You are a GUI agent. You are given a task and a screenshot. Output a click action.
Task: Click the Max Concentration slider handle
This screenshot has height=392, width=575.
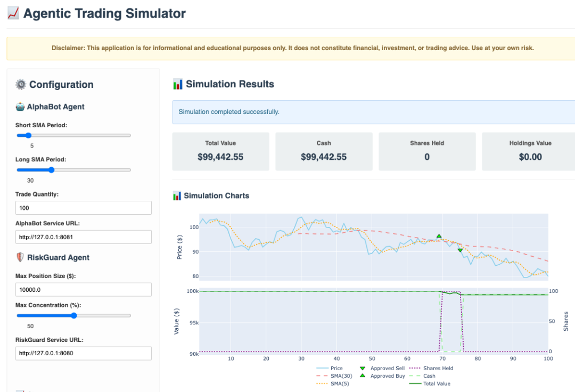(x=73, y=315)
